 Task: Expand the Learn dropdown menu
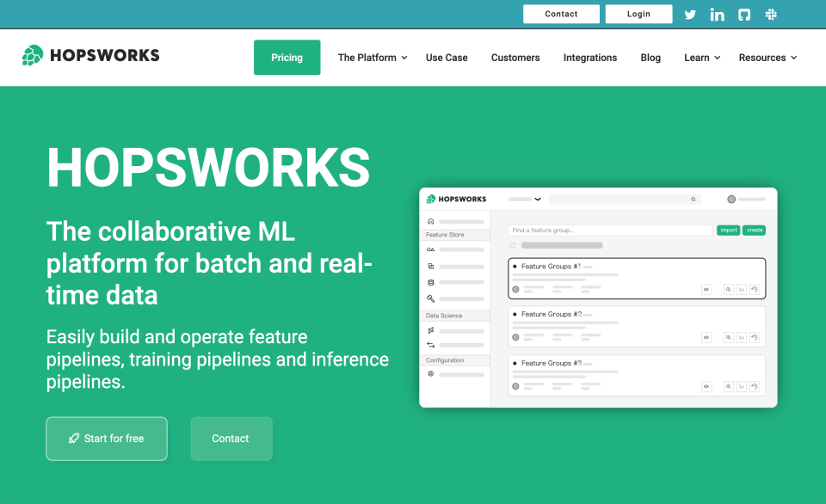pyautogui.click(x=702, y=58)
